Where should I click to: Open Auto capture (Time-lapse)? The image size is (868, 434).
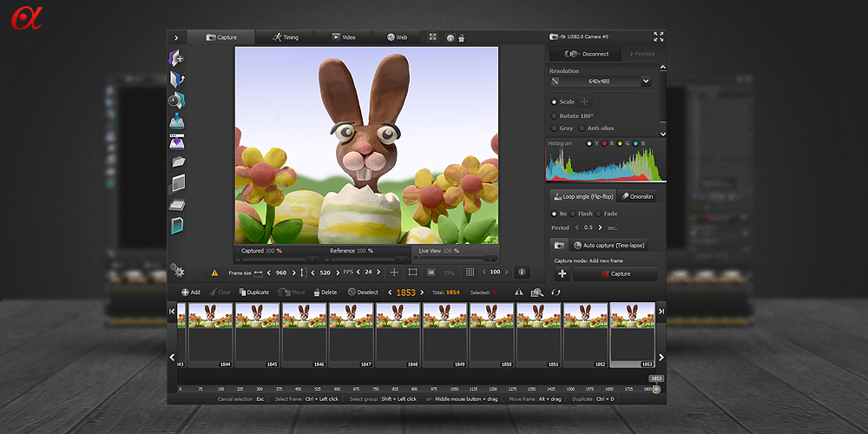[x=608, y=245]
